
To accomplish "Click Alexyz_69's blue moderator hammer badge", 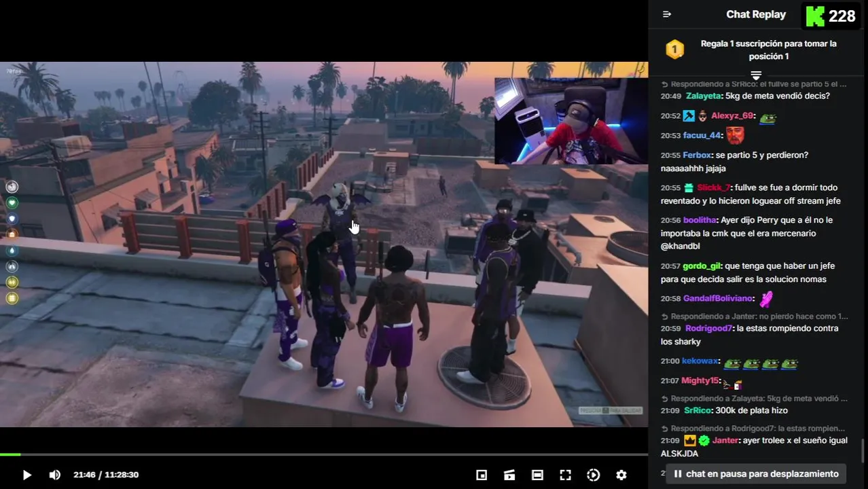I will tap(689, 116).
